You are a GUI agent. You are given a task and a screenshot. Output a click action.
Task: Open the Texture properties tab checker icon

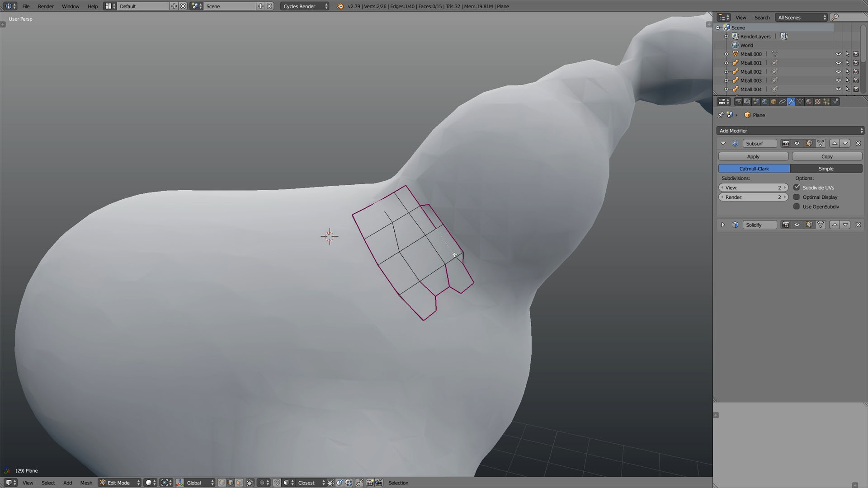[817, 102]
